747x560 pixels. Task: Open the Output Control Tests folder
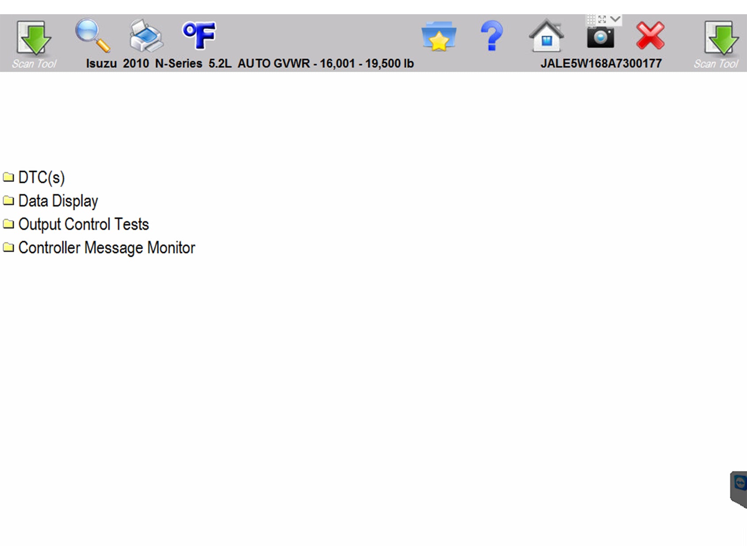[83, 224]
